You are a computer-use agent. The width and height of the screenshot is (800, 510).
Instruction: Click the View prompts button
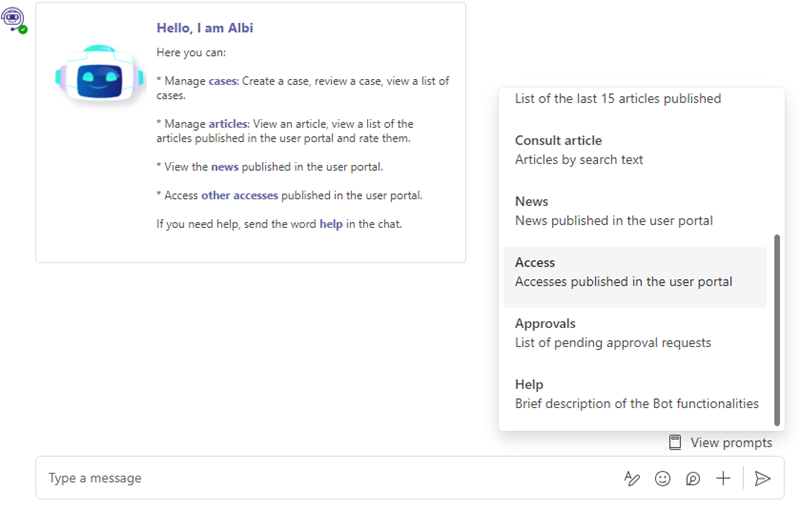point(720,442)
